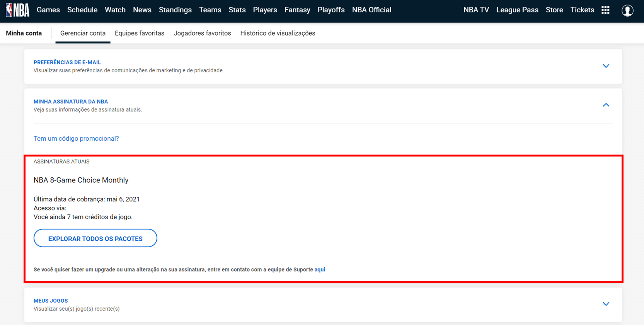Viewport: 644px width, 325px height.
Task: Open Stats from the top menu
Action: [237, 10]
